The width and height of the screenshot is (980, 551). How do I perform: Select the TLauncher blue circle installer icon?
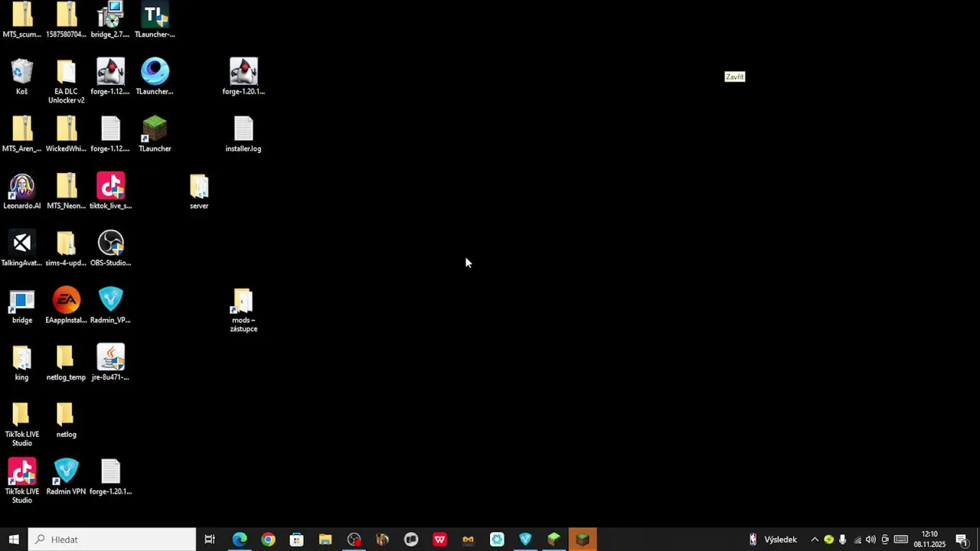(155, 72)
